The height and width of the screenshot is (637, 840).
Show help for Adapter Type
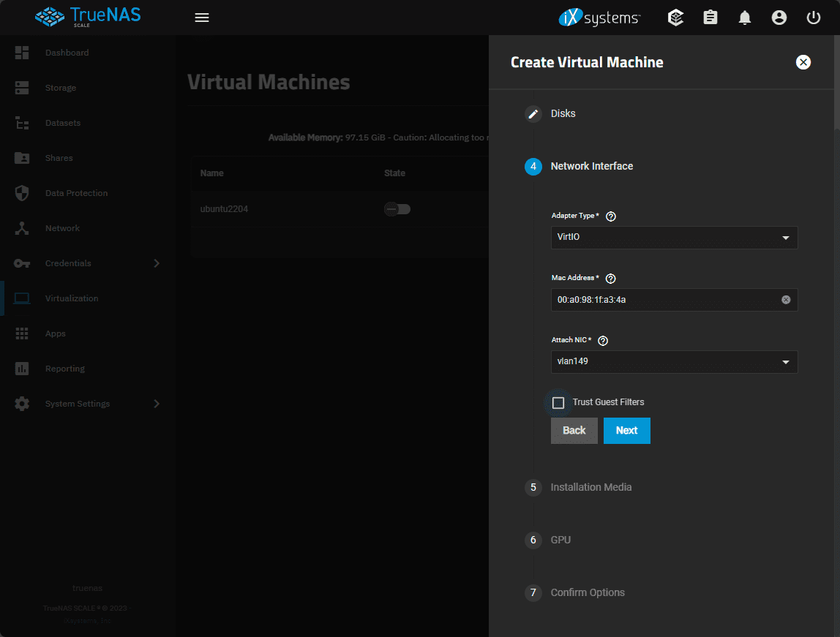coord(612,216)
